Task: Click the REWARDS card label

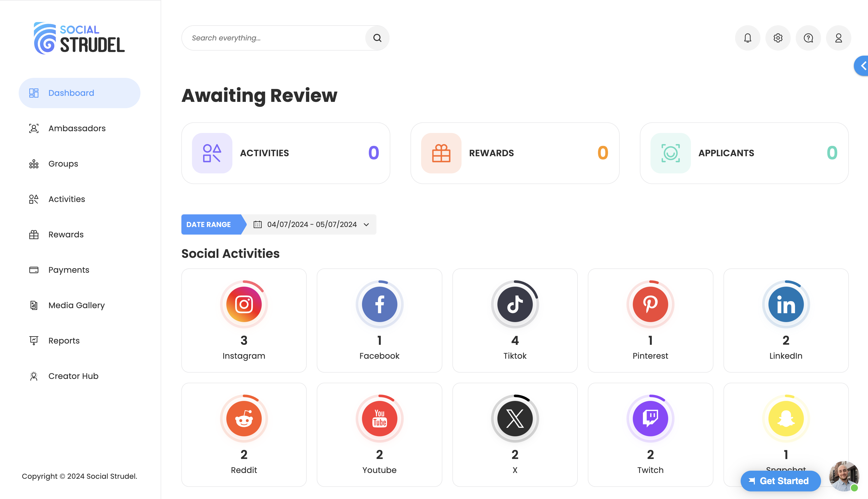Action: (491, 153)
